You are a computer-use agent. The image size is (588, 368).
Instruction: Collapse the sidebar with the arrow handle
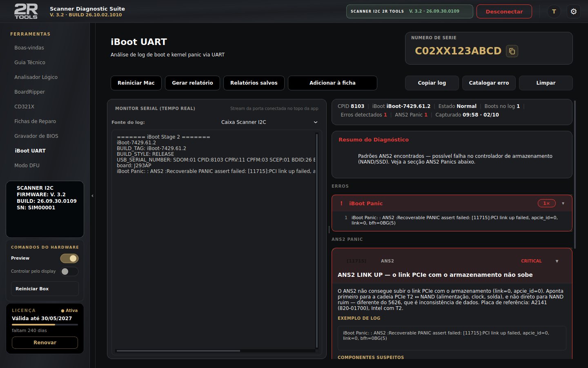point(92,196)
